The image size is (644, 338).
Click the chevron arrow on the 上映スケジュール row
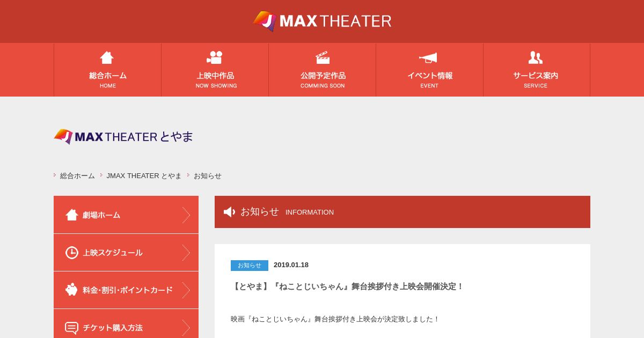(186, 252)
